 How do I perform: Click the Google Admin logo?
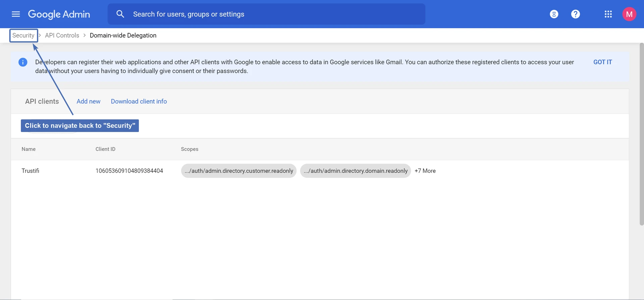pos(59,14)
